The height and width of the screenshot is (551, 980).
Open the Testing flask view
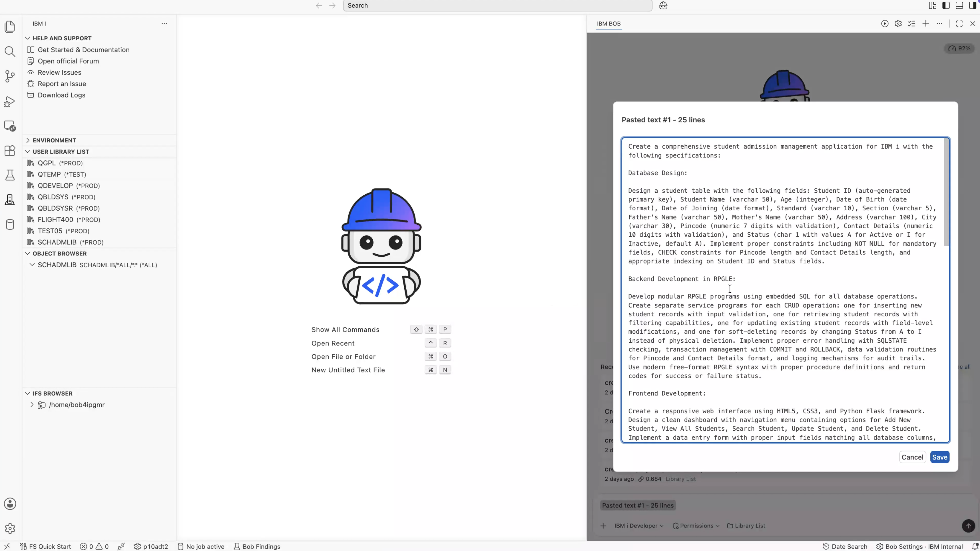[10, 175]
